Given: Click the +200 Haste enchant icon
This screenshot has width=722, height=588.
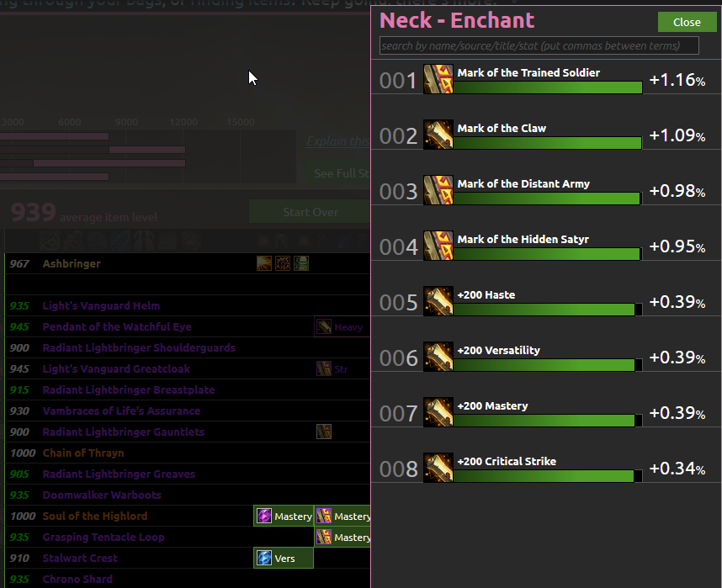Looking at the screenshot, I should (x=438, y=301).
